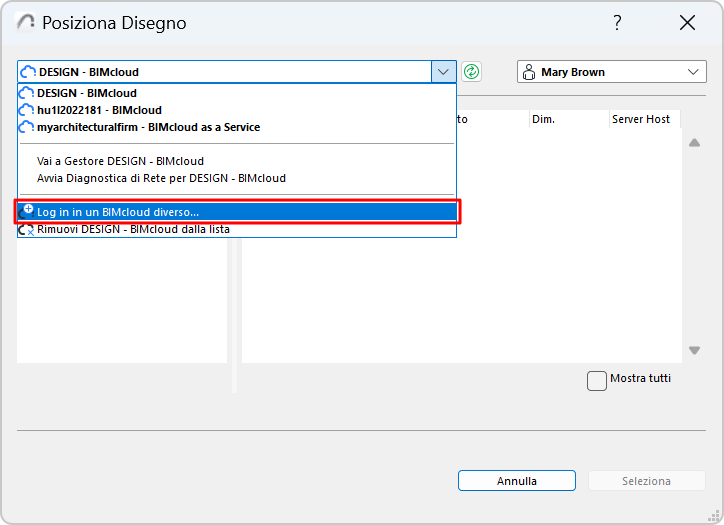Screen dimensions: 724x525
Task: Click the green refresh icon
Action: coord(472,72)
